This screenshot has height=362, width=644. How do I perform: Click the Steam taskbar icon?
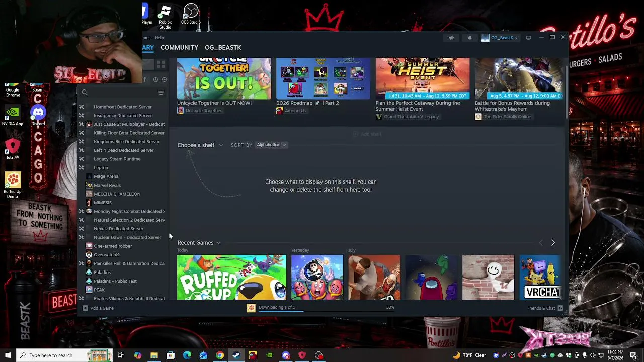236,355
